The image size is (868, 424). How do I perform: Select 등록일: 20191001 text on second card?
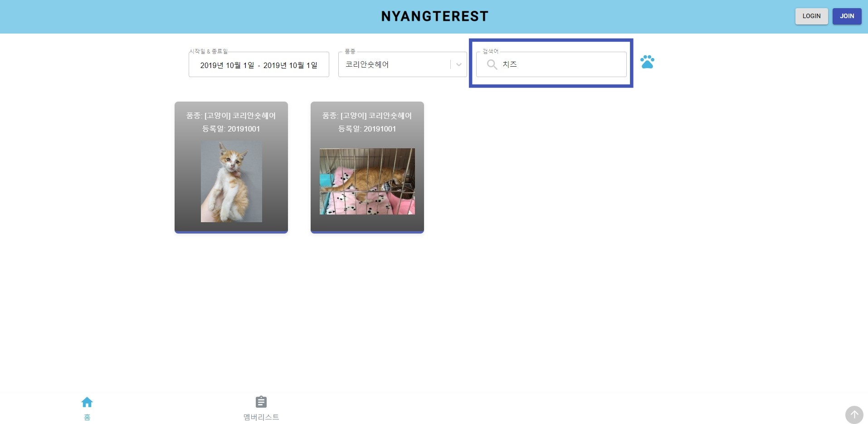click(367, 129)
